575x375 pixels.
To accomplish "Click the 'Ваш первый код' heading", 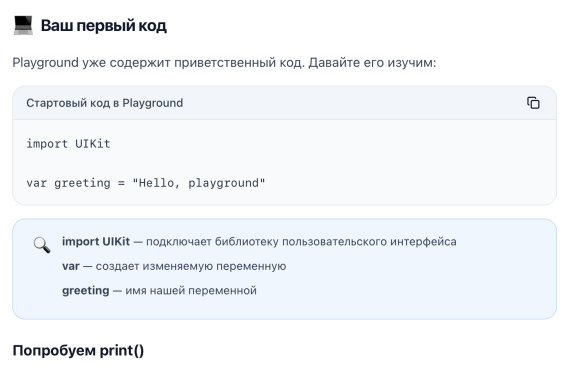I will [103, 26].
